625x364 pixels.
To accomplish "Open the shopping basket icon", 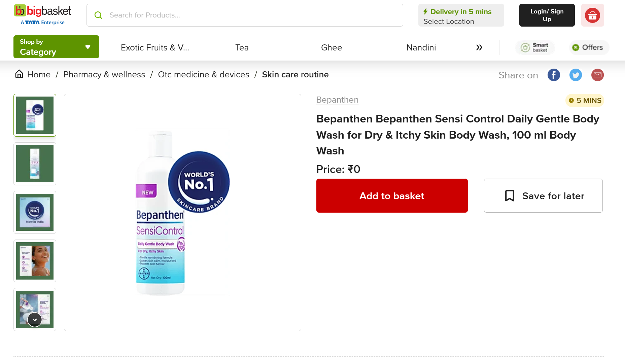I will [592, 15].
